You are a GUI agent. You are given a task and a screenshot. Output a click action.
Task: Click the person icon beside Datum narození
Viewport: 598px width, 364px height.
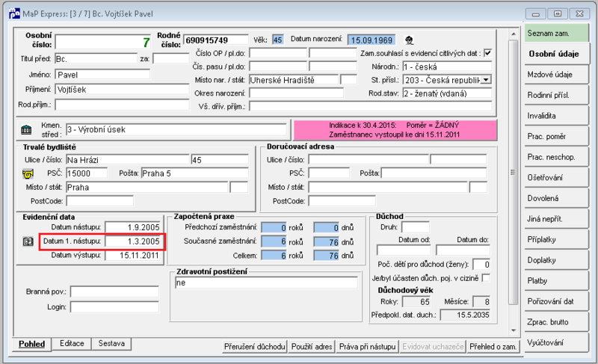coord(409,40)
